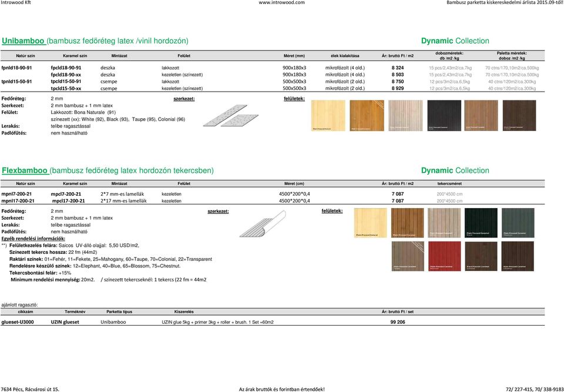Click 'Élek kialakítása' column header in Unibamboo table

click(x=345, y=56)
